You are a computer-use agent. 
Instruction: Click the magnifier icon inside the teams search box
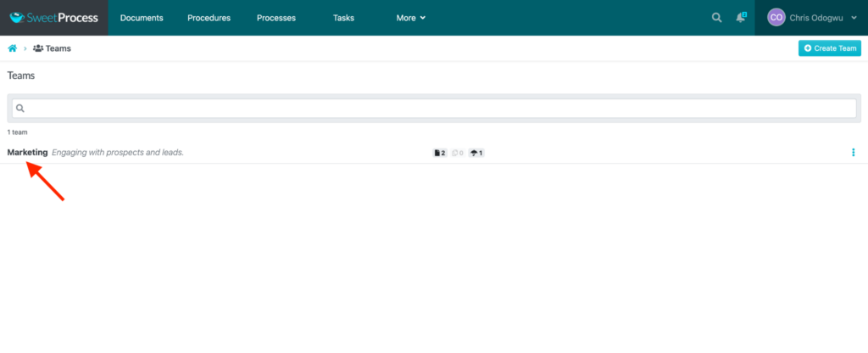click(x=20, y=109)
